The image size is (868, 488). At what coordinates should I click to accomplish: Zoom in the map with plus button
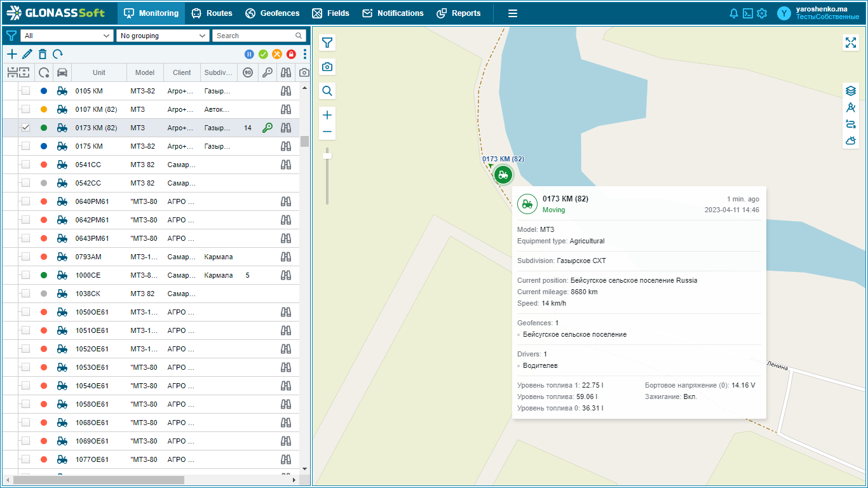click(x=327, y=115)
